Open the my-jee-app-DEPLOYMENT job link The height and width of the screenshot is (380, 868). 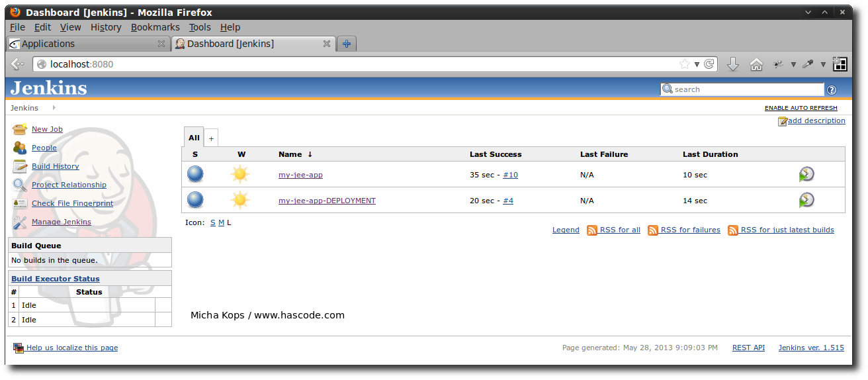point(327,201)
